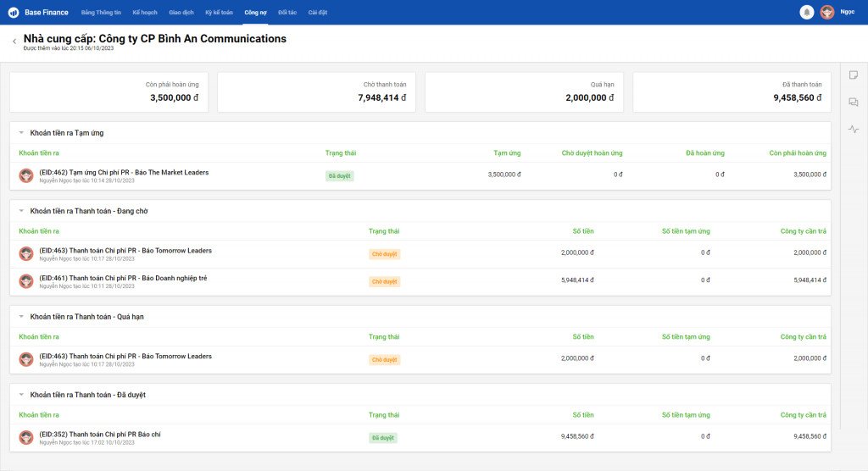Open the Kế hoạch menu
Viewport: 868px width, 471px height.
[145, 12]
